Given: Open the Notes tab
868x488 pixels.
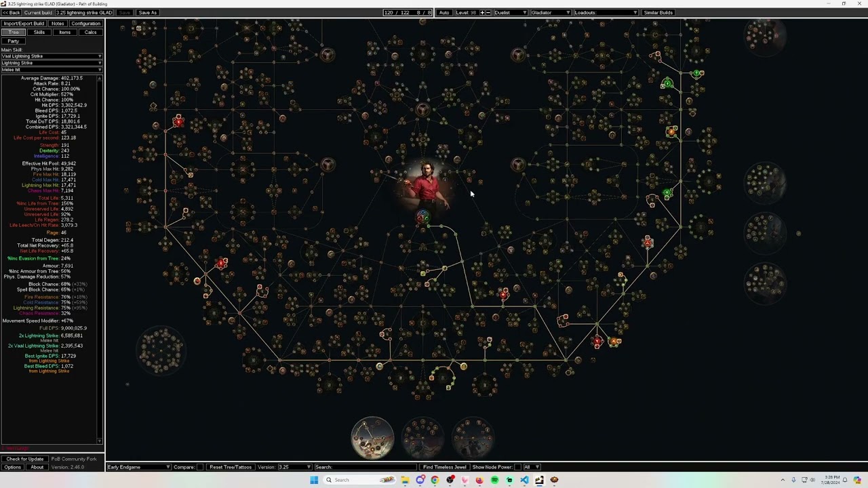Looking at the screenshot, I should (x=58, y=24).
